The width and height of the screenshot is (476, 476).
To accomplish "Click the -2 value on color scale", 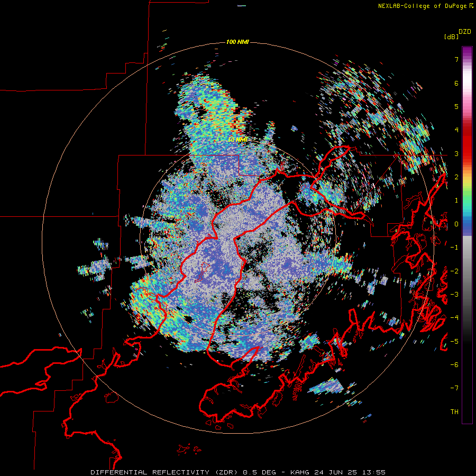I will coord(454,271).
